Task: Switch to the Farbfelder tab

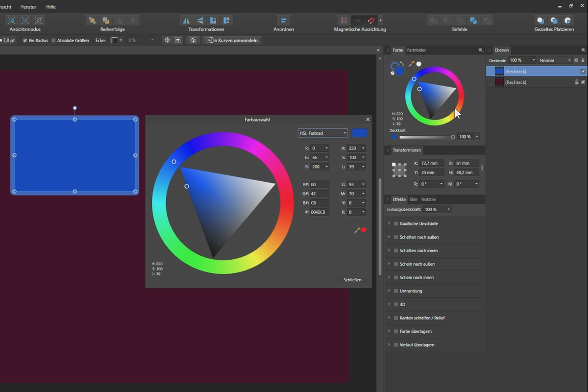Action: click(x=416, y=49)
